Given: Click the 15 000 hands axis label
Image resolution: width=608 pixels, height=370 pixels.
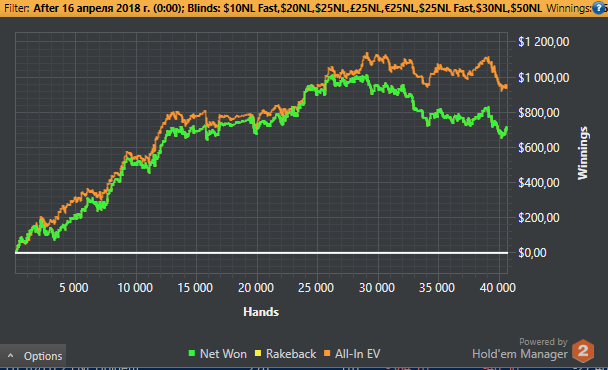Looking at the screenshot, I should pyautogui.click(x=195, y=288).
